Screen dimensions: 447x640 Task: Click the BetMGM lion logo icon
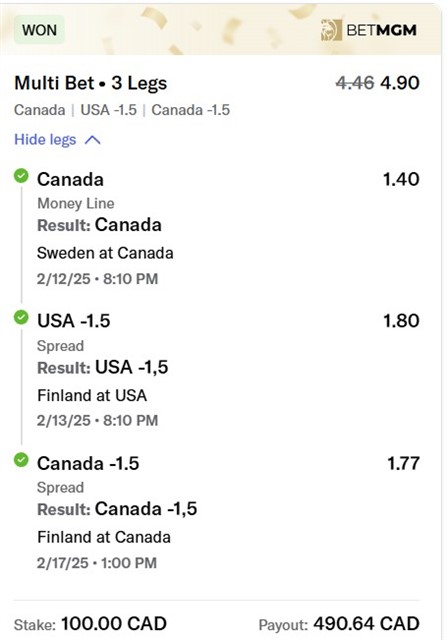tap(331, 30)
